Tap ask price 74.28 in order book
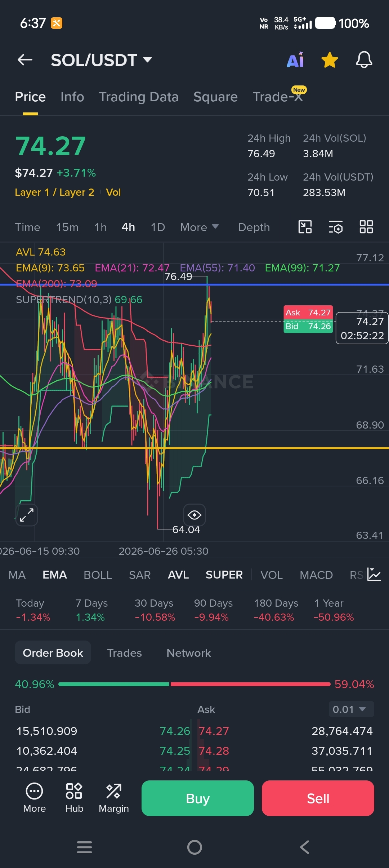 click(214, 751)
